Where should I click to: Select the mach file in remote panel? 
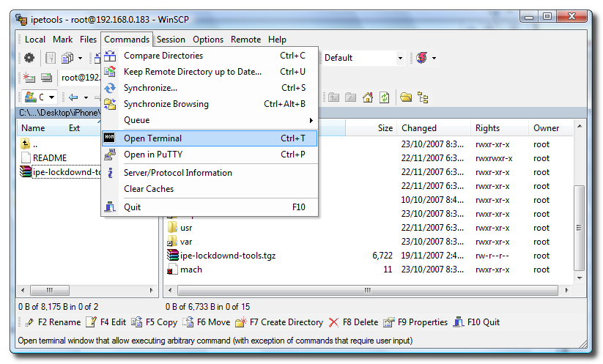pos(185,270)
